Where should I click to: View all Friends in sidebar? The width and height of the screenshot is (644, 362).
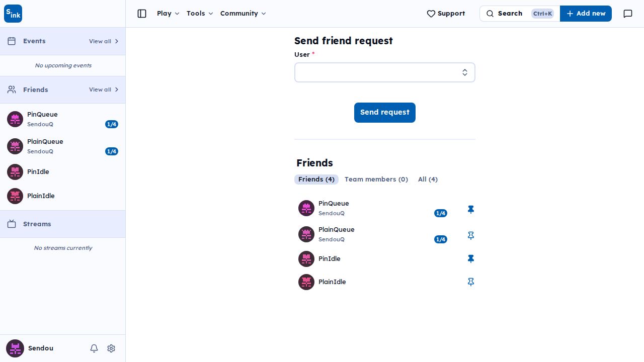click(x=104, y=89)
